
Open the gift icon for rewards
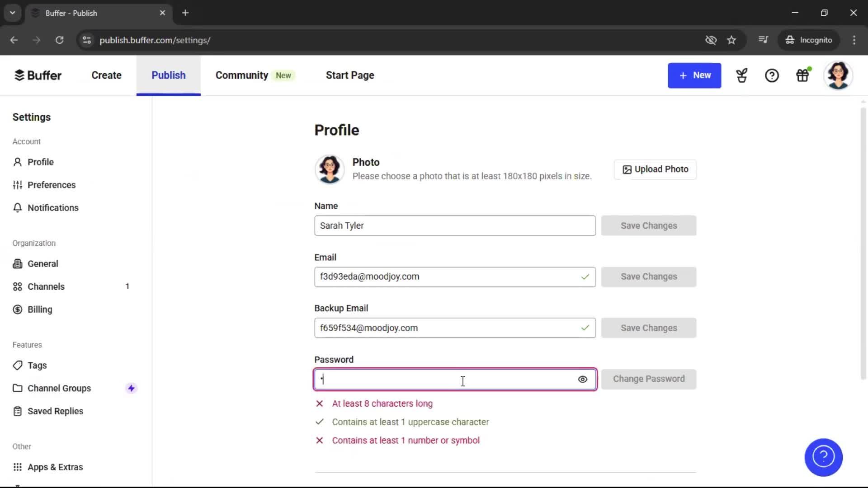coord(803,75)
